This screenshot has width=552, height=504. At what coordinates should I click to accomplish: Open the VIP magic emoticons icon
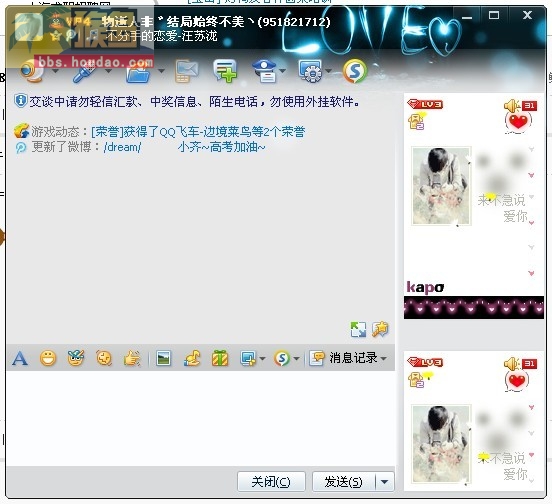76,358
